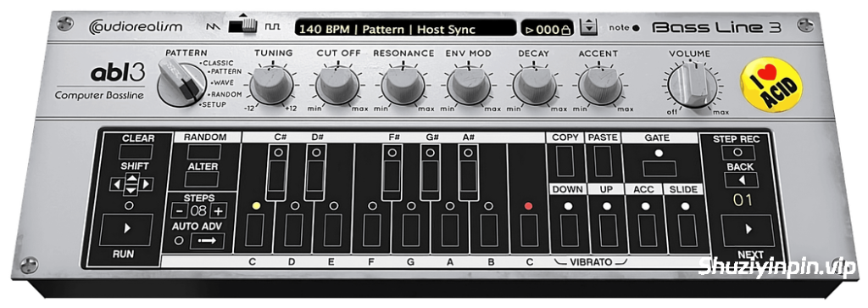Image resolution: width=868 pixels, height=308 pixels.
Task: Click the 140 BPM Pattern Host Sync display
Action: click(x=405, y=29)
